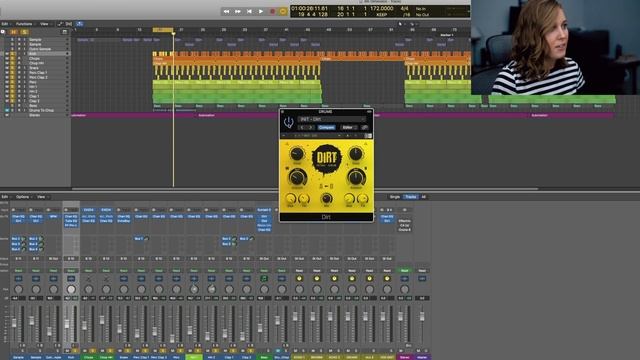Solo the Snare track in track list
Screen dimensions: 640x360
point(12,68)
